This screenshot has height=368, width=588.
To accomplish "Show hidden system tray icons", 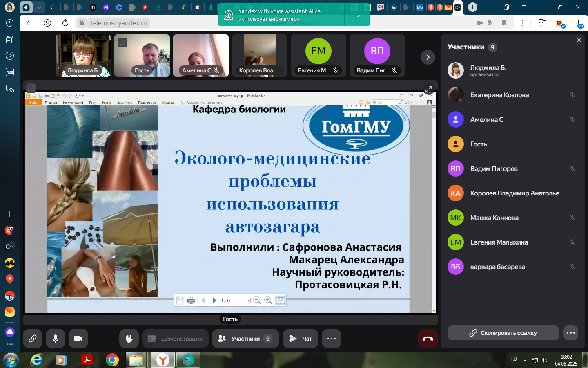I will [525, 360].
